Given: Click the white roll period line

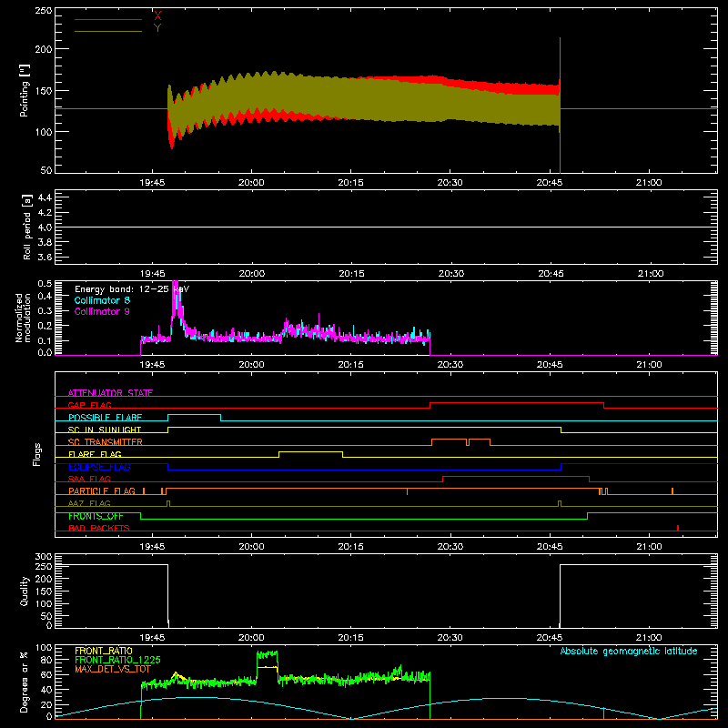Looking at the screenshot, I should (386, 227).
